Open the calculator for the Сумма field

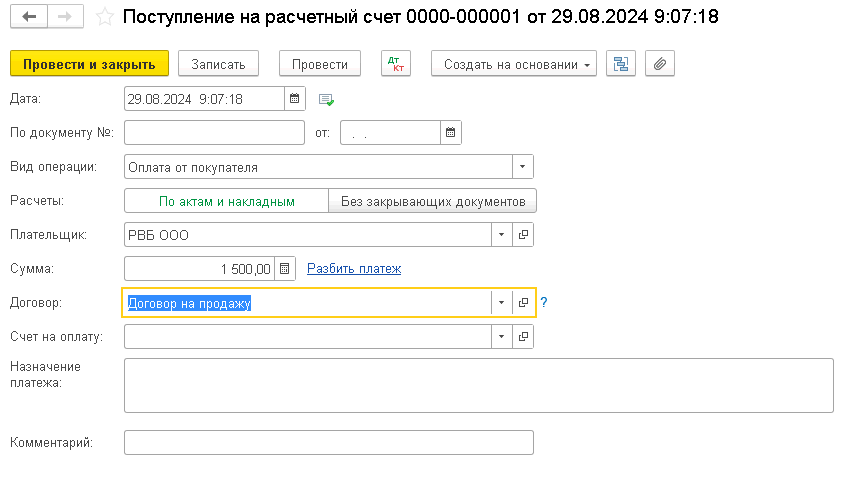pos(285,269)
